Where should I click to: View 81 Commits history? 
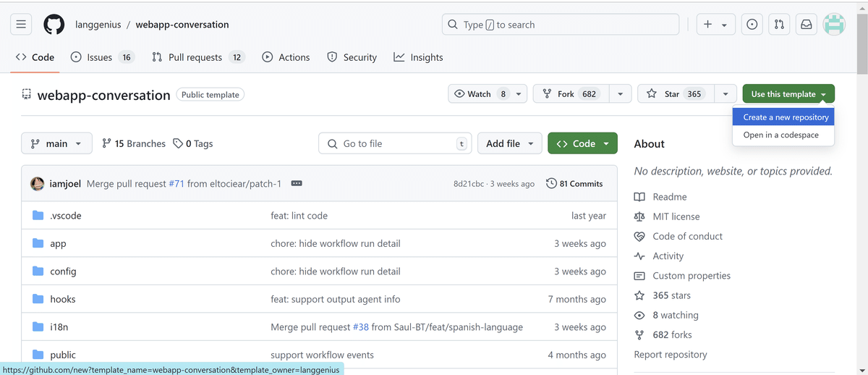[574, 184]
